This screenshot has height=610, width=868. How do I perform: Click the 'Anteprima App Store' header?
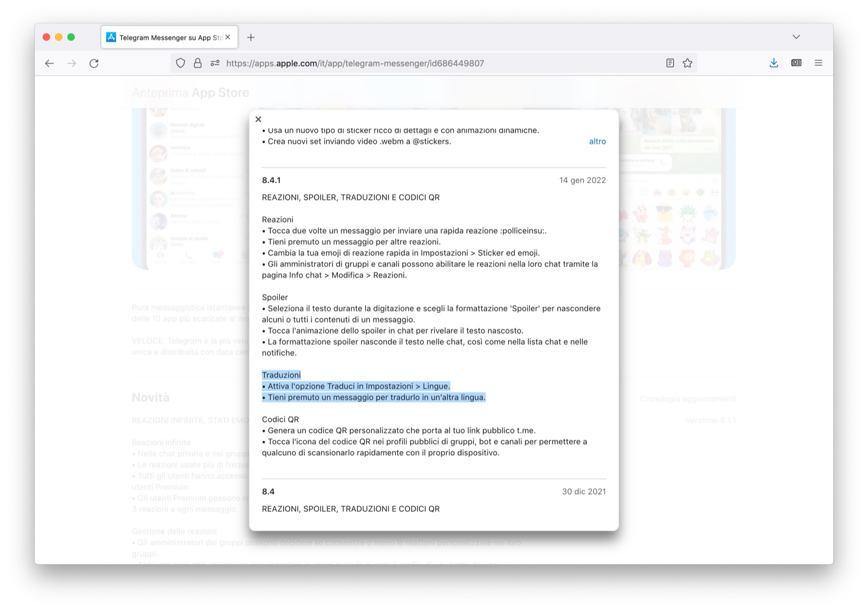190,93
